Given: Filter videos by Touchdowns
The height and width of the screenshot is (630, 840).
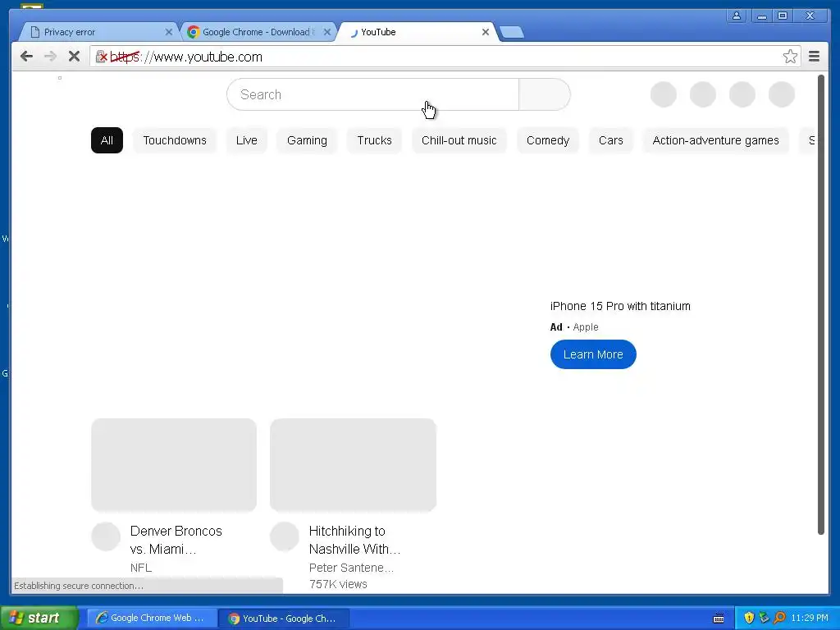Looking at the screenshot, I should 175,140.
